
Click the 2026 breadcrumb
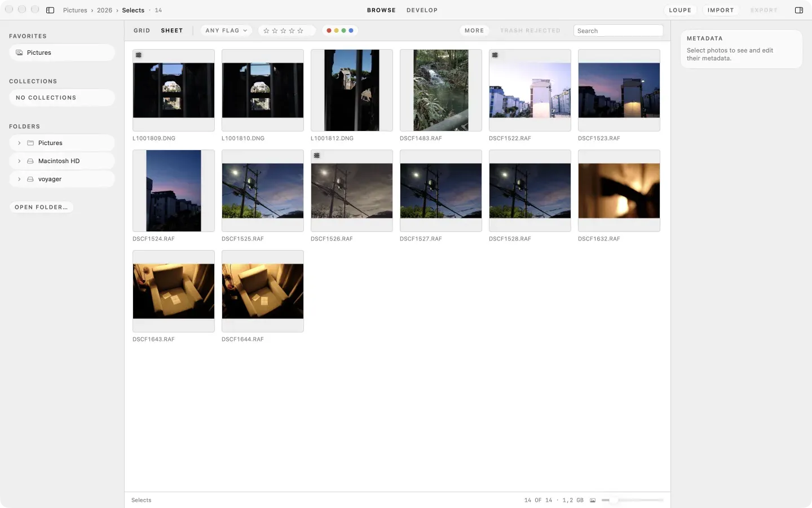(104, 10)
